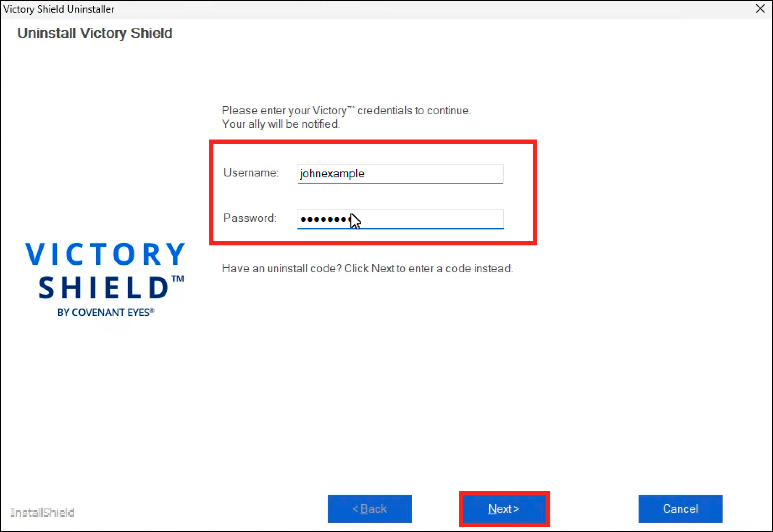773x532 pixels.
Task: Close the uninstaller window
Action: pyautogui.click(x=760, y=8)
